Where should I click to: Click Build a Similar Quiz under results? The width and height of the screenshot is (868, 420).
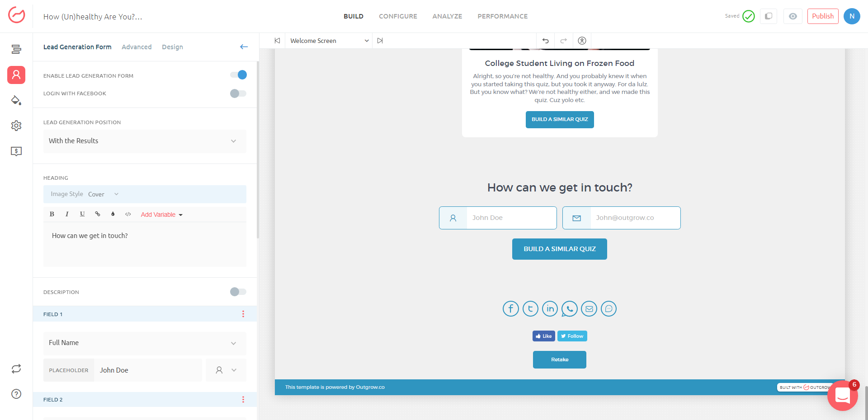(560, 120)
